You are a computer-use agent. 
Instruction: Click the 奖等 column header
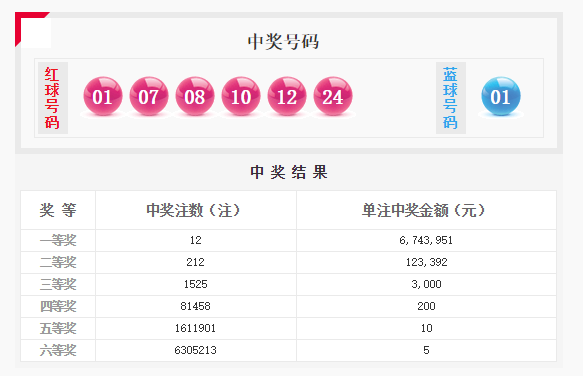pyautogui.click(x=58, y=210)
